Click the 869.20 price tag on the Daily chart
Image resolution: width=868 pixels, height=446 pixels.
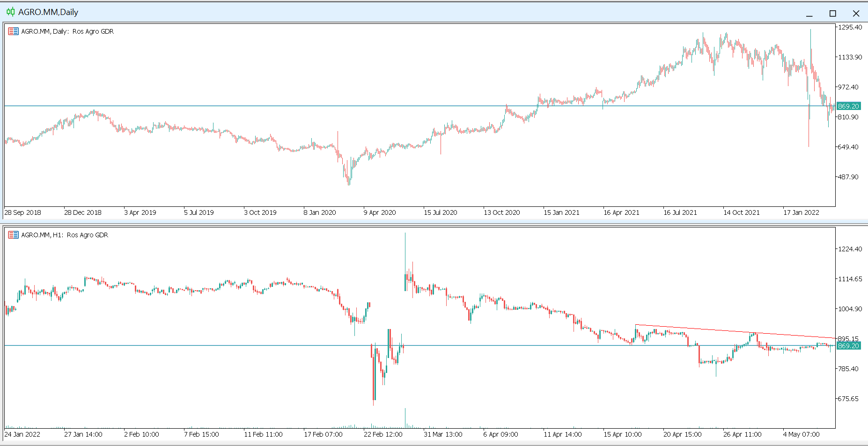coord(848,106)
